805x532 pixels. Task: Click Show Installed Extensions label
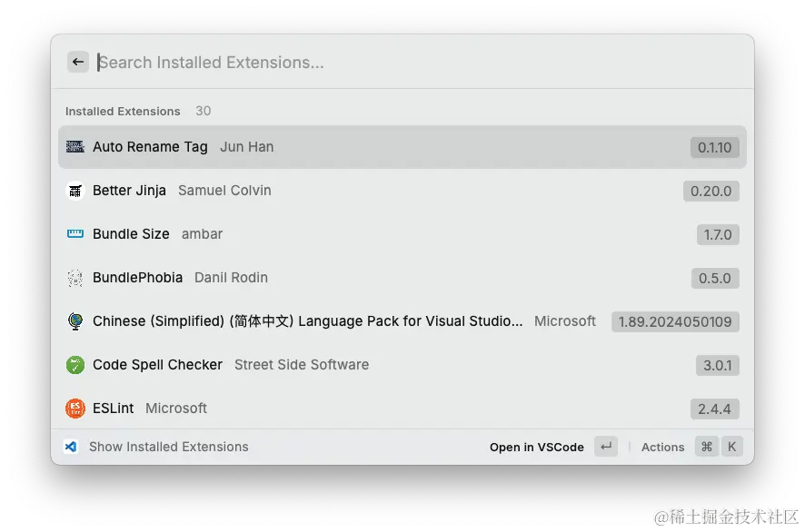pyautogui.click(x=168, y=447)
